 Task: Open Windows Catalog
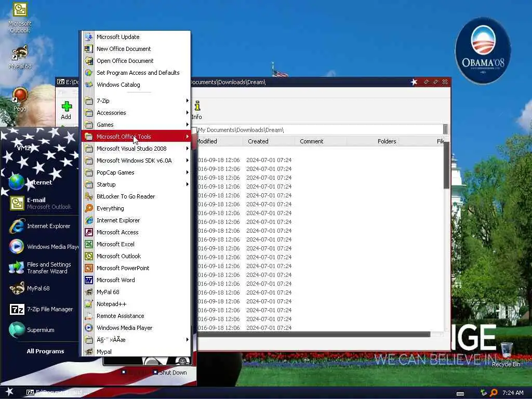[136, 85]
